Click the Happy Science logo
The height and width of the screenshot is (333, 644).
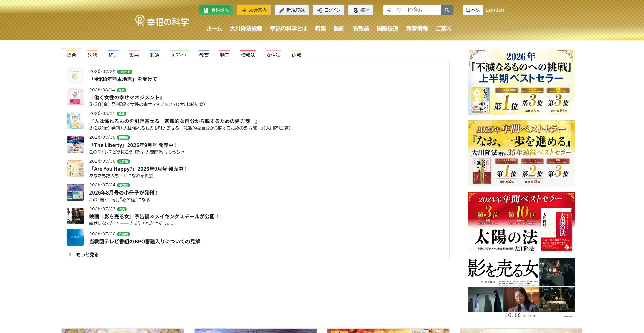click(162, 21)
